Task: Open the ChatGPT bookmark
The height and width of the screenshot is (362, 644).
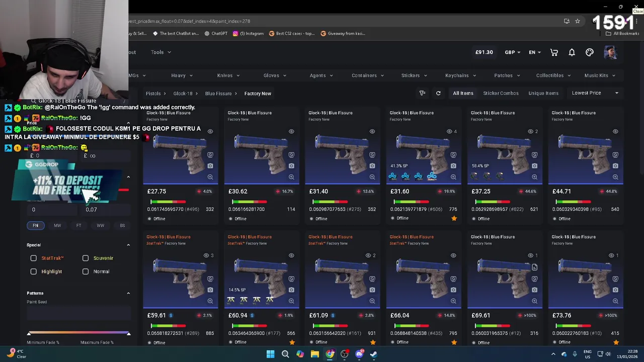Action: pos(216,34)
